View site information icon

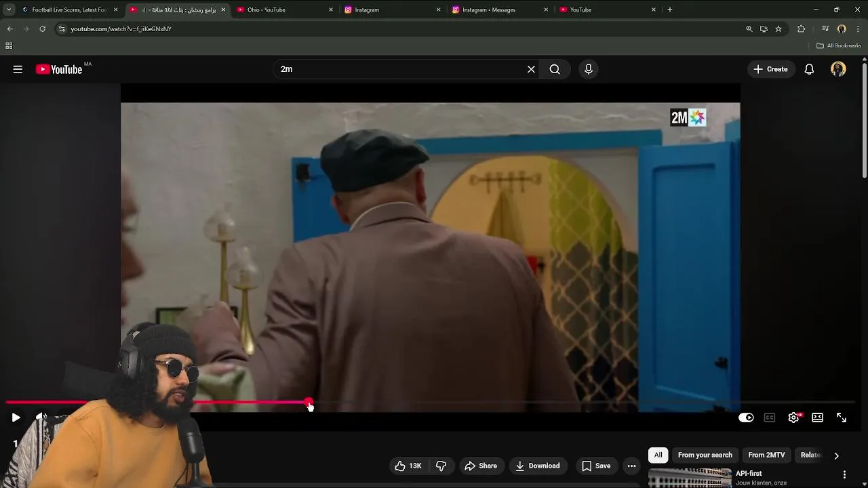click(62, 28)
